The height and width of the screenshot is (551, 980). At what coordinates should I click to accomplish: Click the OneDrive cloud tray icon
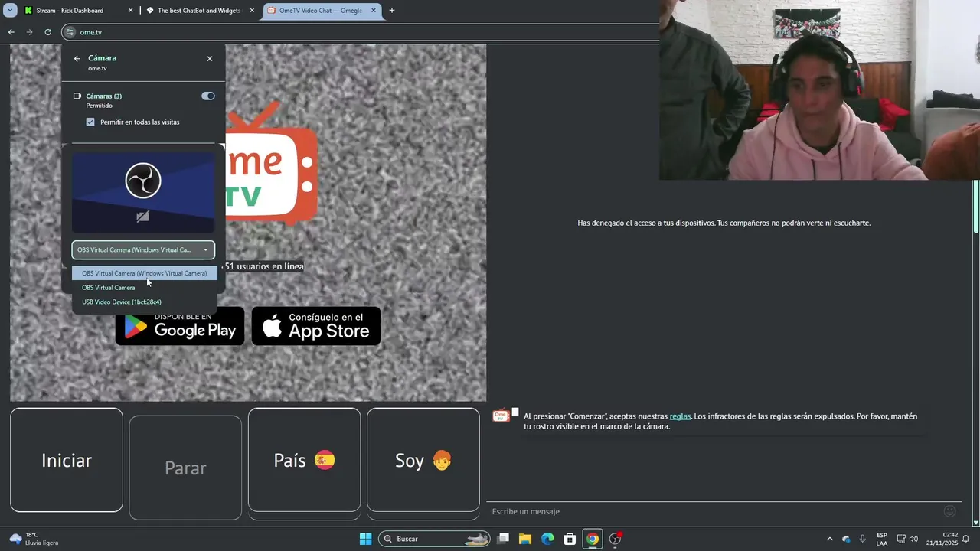coord(846,539)
